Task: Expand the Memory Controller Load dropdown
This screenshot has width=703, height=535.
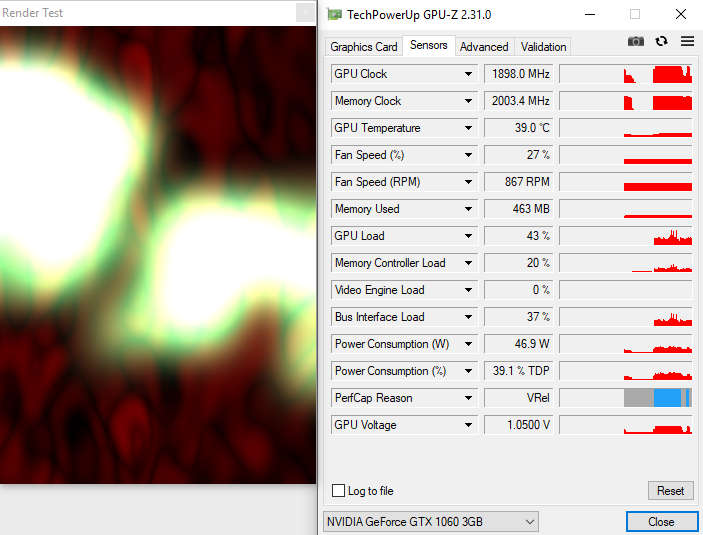Action: coord(468,263)
